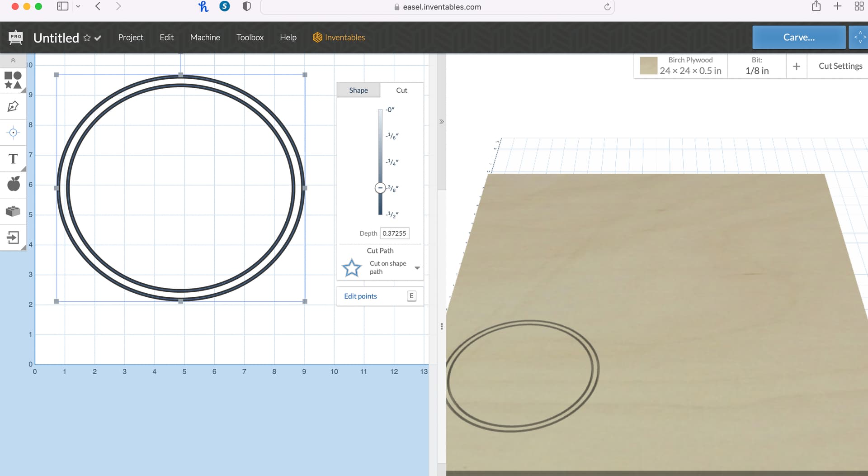Click the cut depth slider handle
Image resolution: width=868 pixels, height=476 pixels.
[x=380, y=188]
